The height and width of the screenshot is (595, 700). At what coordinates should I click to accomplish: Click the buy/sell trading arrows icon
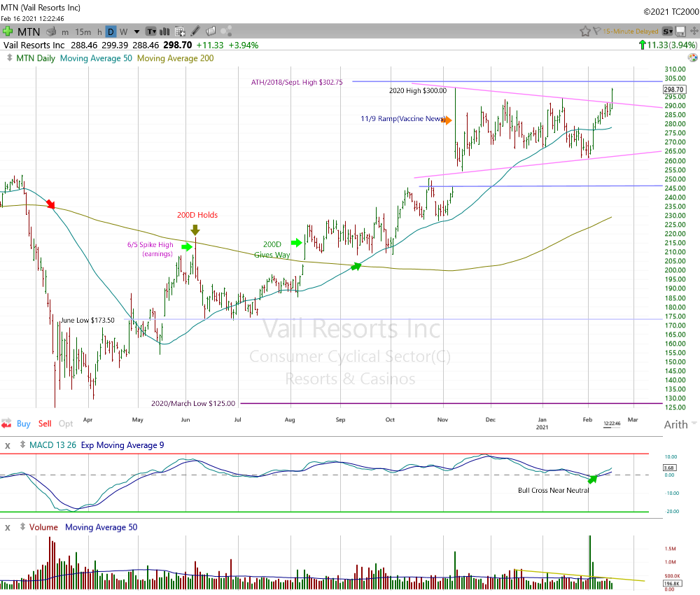7,423
